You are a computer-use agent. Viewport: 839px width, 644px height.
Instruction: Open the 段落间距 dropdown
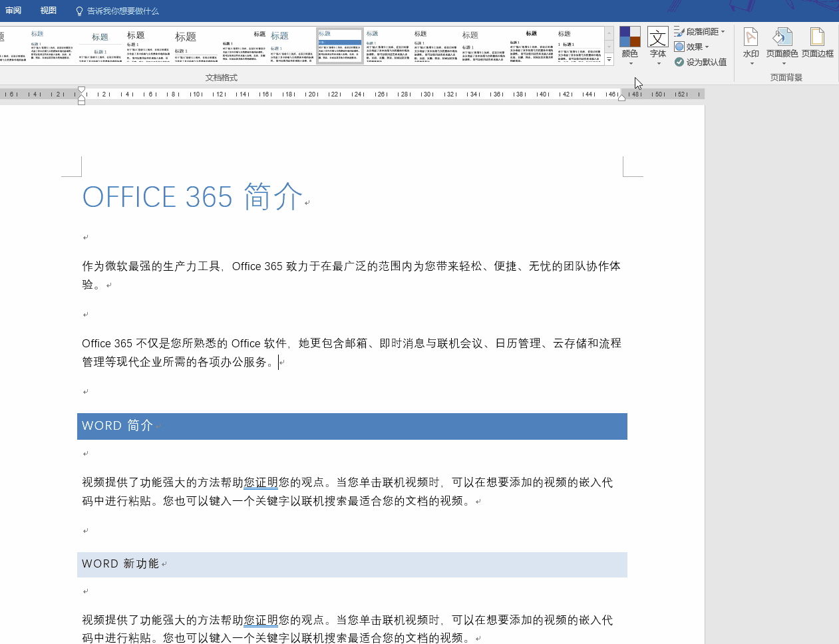699,31
